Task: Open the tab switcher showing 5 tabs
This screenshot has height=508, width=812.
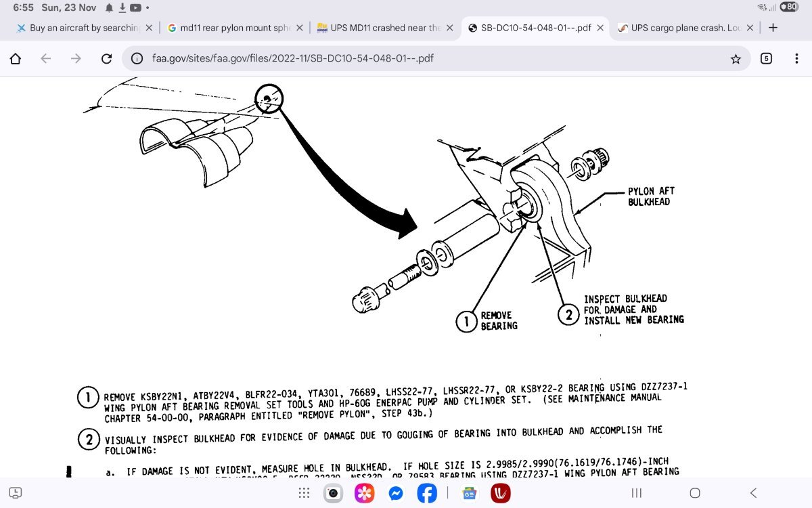Action: tap(766, 59)
